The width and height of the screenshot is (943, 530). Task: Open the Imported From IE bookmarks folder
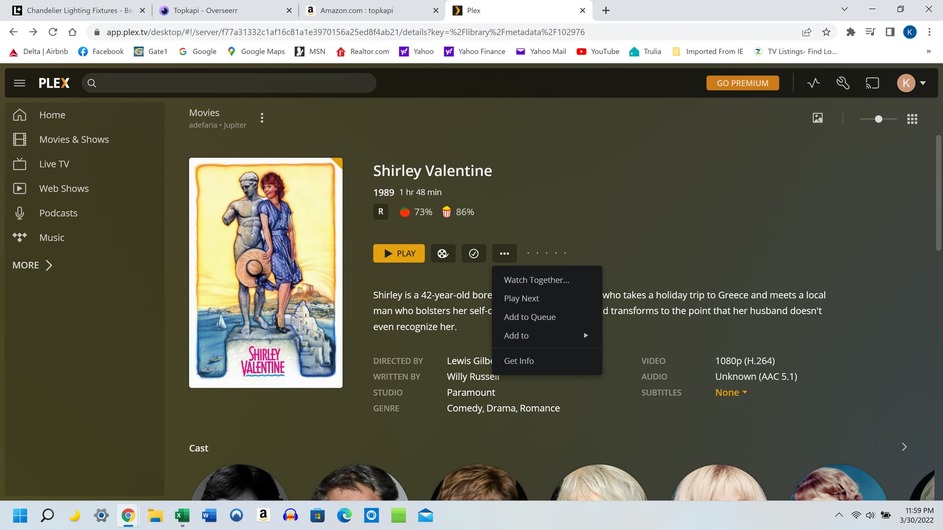pos(707,52)
